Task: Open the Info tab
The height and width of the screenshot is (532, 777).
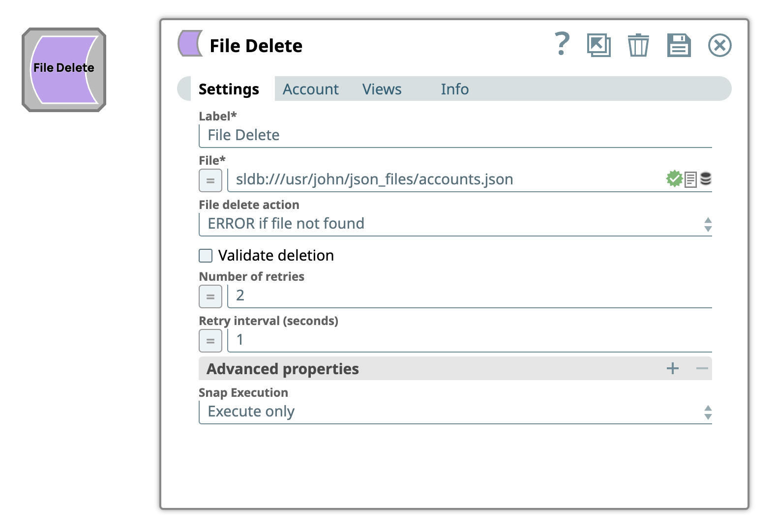Action: click(x=454, y=89)
